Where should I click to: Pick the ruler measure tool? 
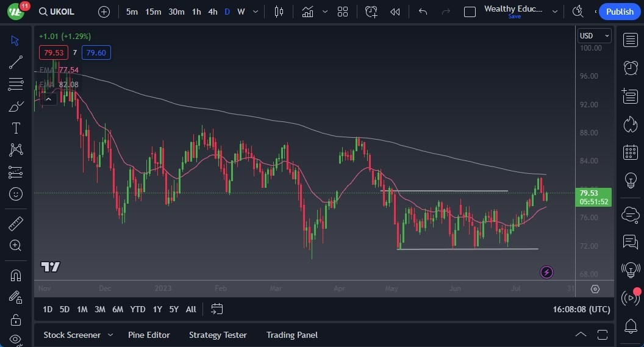[16, 224]
